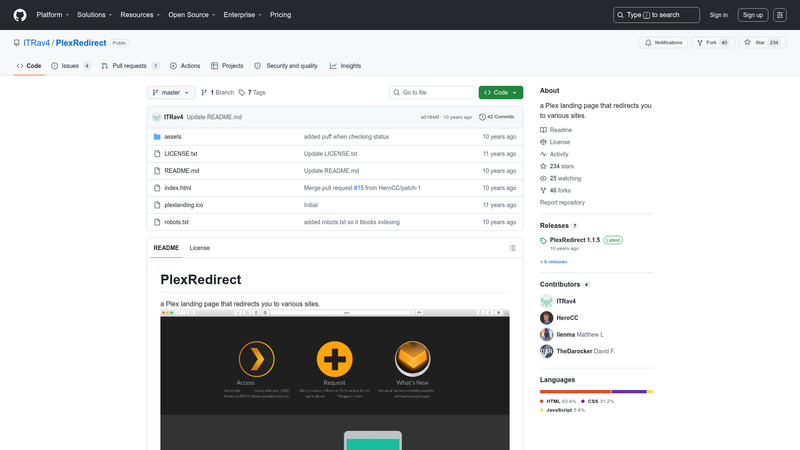
Task: Open the README screenshot image
Action: [335, 380]
